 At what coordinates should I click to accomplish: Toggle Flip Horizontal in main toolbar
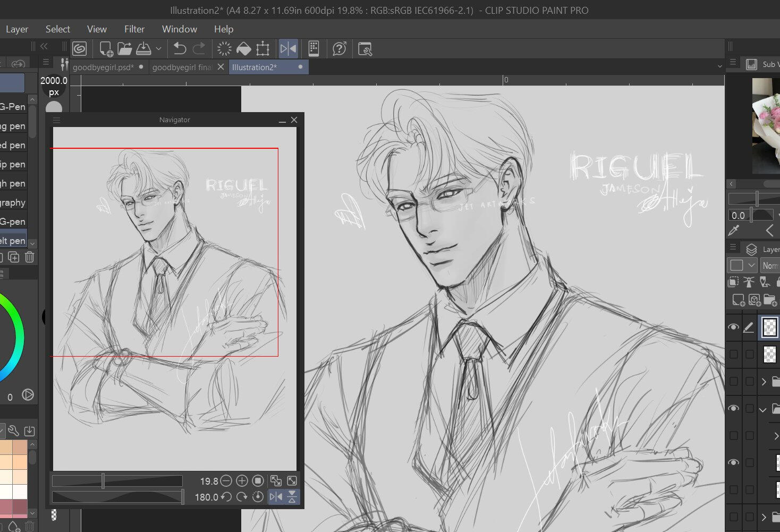(288, 49)
